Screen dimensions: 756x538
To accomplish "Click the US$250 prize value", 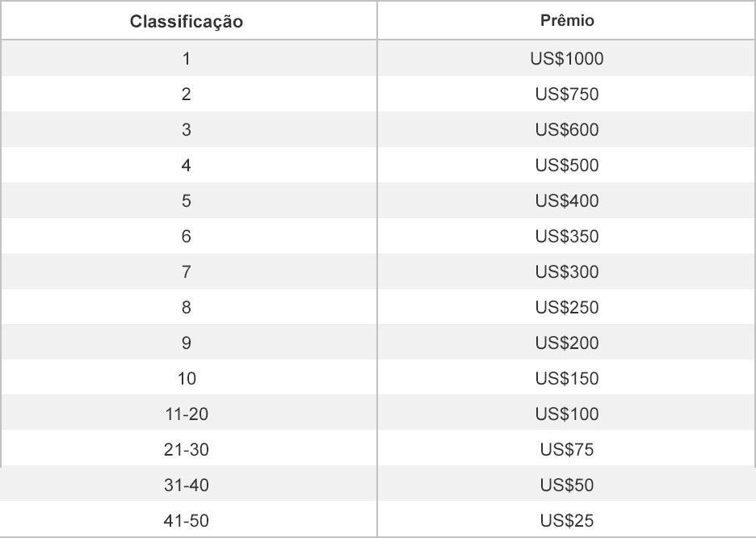I will point(567,307).
